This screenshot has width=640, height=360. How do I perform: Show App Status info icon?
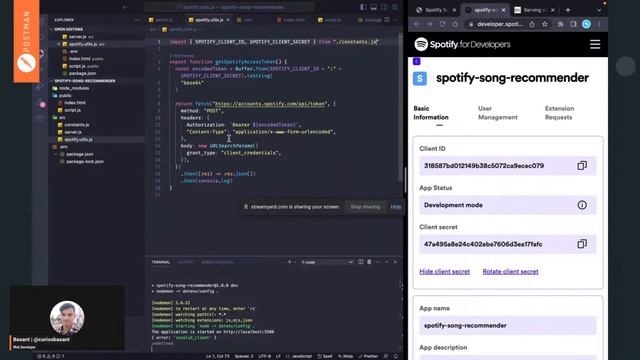click(582, 205)
